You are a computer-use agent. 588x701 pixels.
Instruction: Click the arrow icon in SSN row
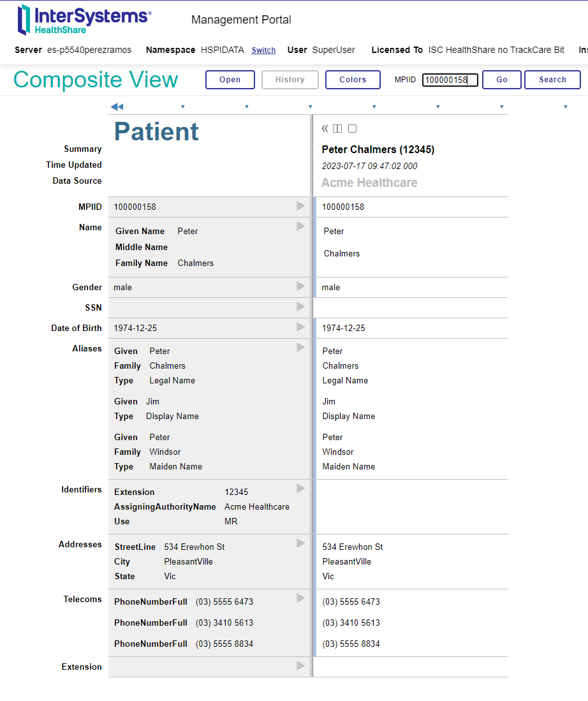tap(301, 307)
